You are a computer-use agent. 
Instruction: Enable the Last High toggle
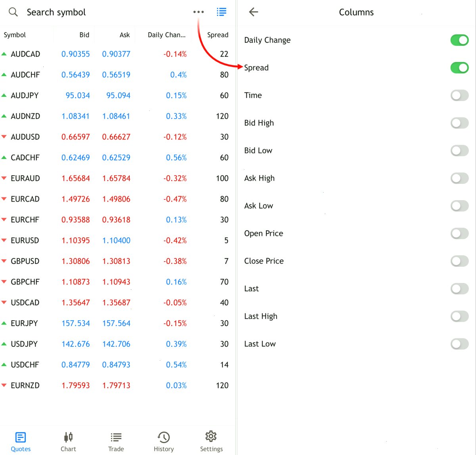(x=459, y=316)
